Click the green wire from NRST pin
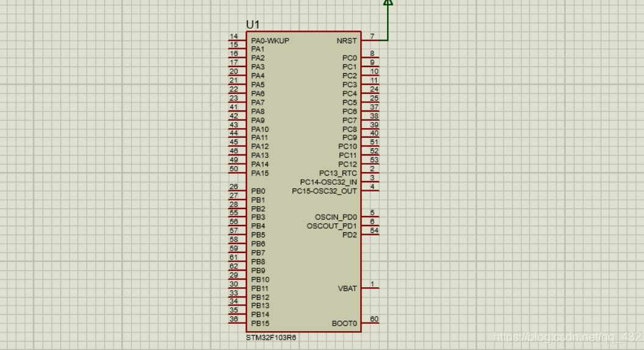The height and width of the screenshot is (350, 644). [388, 23]
